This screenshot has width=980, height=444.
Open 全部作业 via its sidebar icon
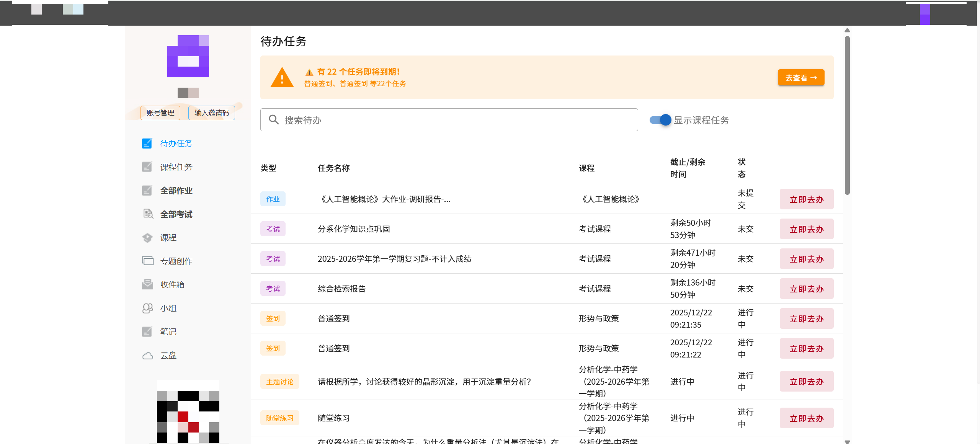coord(147,191)
